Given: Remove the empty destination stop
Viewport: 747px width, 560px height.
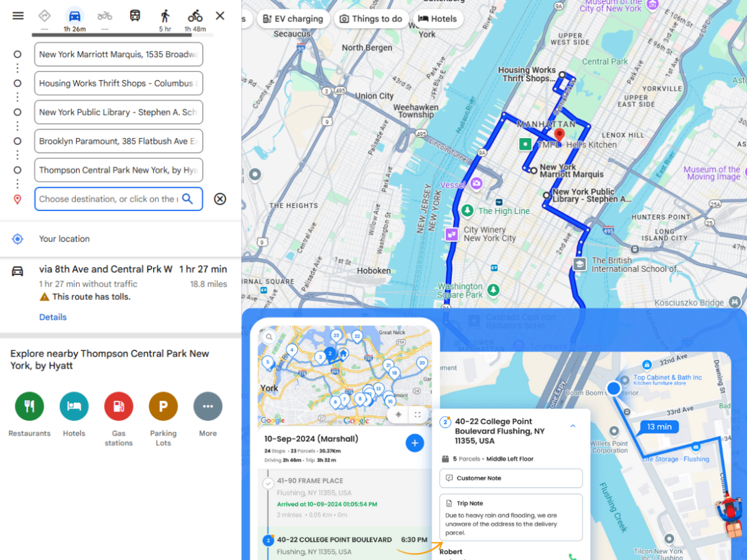Looking at the screenshot, I should click(220, 199).
